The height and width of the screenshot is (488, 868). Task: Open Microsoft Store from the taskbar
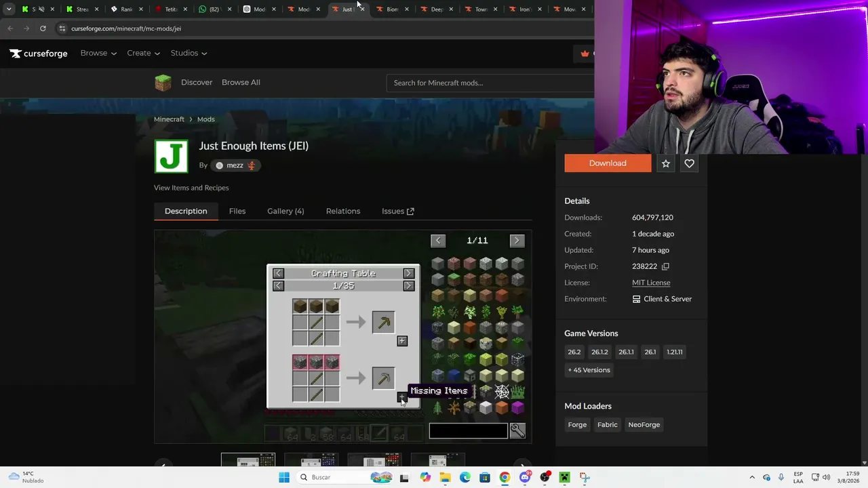click(x=485, y=478)
